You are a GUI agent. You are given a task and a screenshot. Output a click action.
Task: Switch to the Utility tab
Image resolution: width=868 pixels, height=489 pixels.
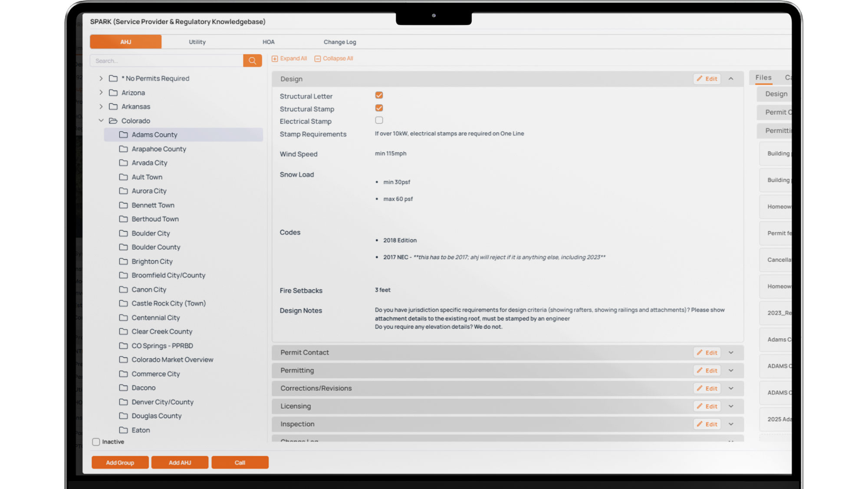197,42
